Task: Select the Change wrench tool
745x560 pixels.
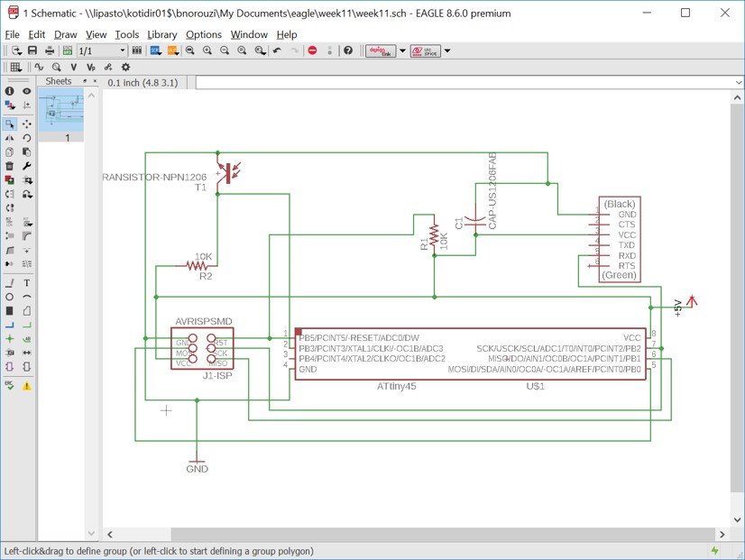Action: coord(27,166)
